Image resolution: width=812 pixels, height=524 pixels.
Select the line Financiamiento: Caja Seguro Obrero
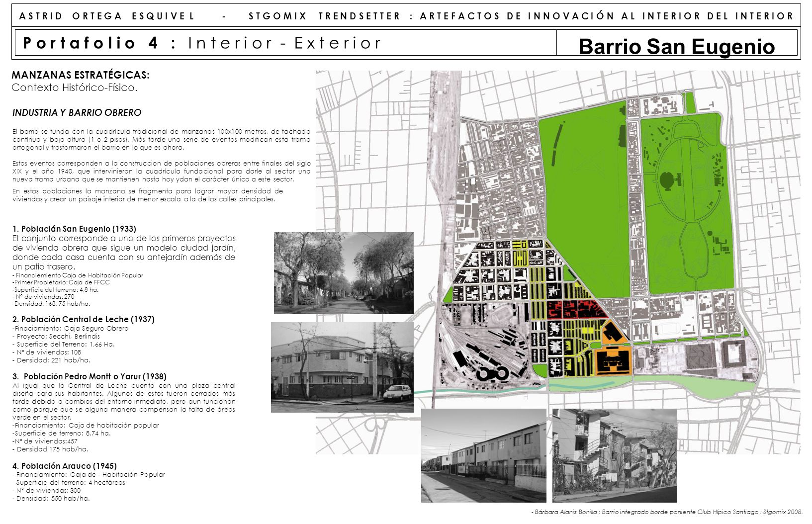tap(70, 328)
